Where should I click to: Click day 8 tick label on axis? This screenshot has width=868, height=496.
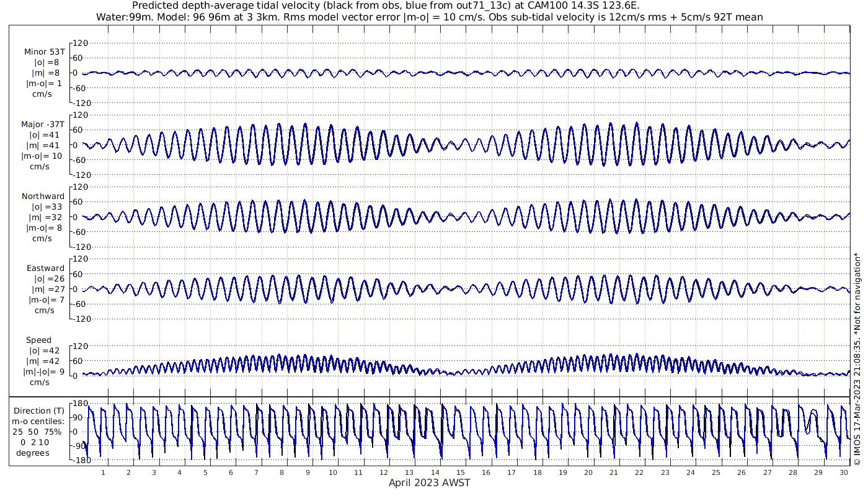tap(282, 472)
